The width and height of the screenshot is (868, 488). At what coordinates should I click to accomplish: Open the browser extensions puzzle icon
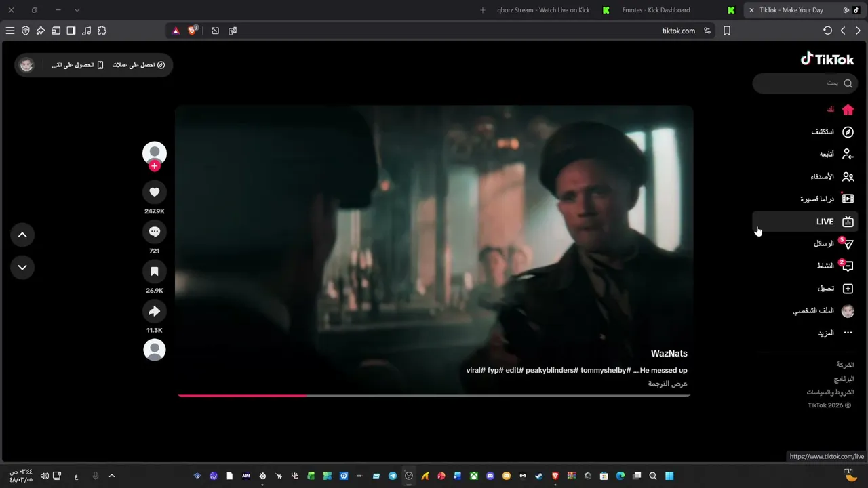(x=102, y=30)
